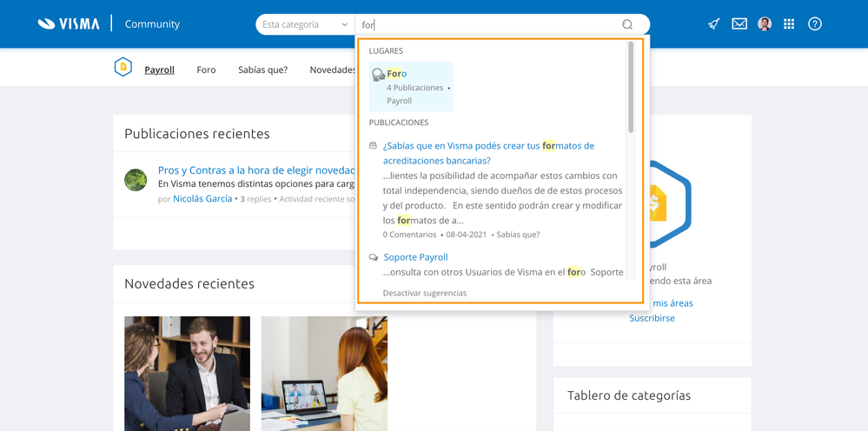Select the Payroll navigation tab
This screenshot has width=868, height=431.
pyautogui.click(x=159, y=70)
